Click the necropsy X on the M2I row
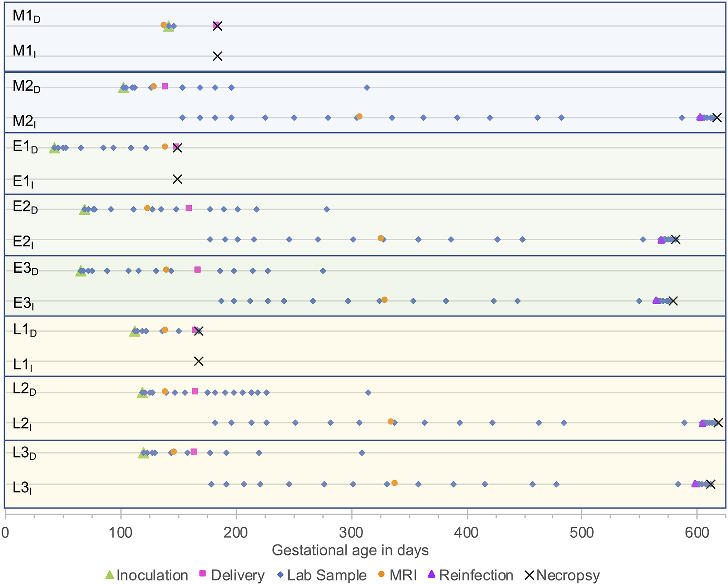728x585 pixels. [717, 118]
